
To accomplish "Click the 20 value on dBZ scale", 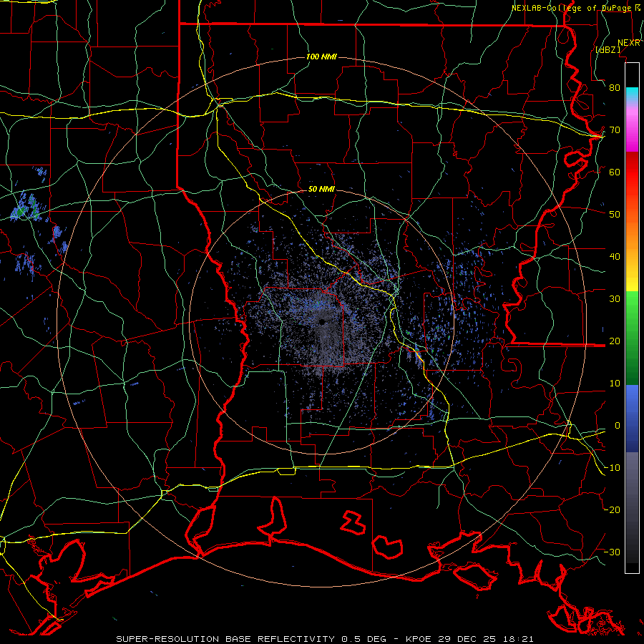I will click(615, 341).
